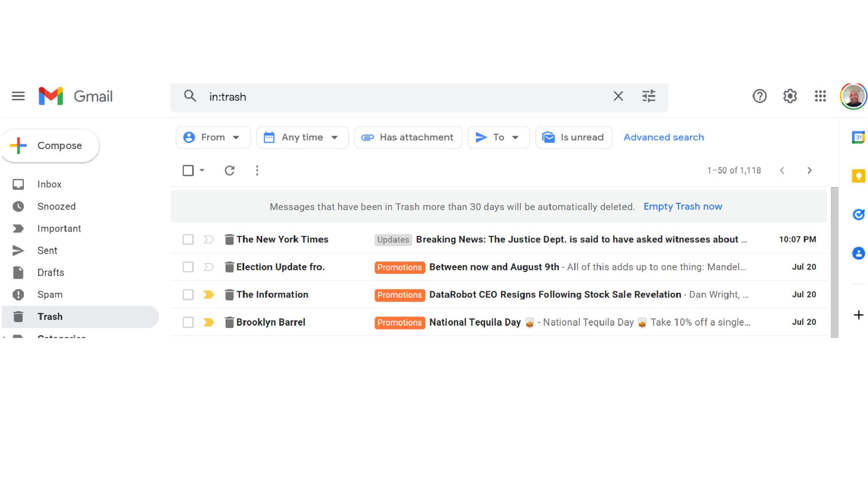Open Contacts side panel icon

(858, 253)
